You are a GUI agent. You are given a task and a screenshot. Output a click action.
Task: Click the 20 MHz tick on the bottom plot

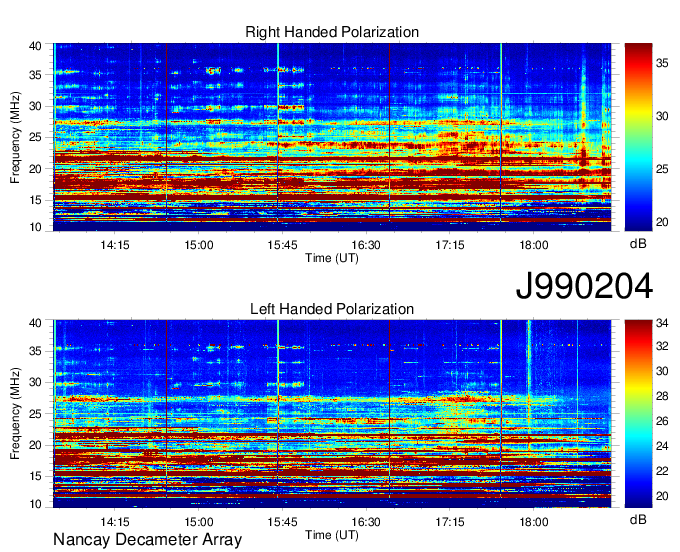tap(35, 445)
